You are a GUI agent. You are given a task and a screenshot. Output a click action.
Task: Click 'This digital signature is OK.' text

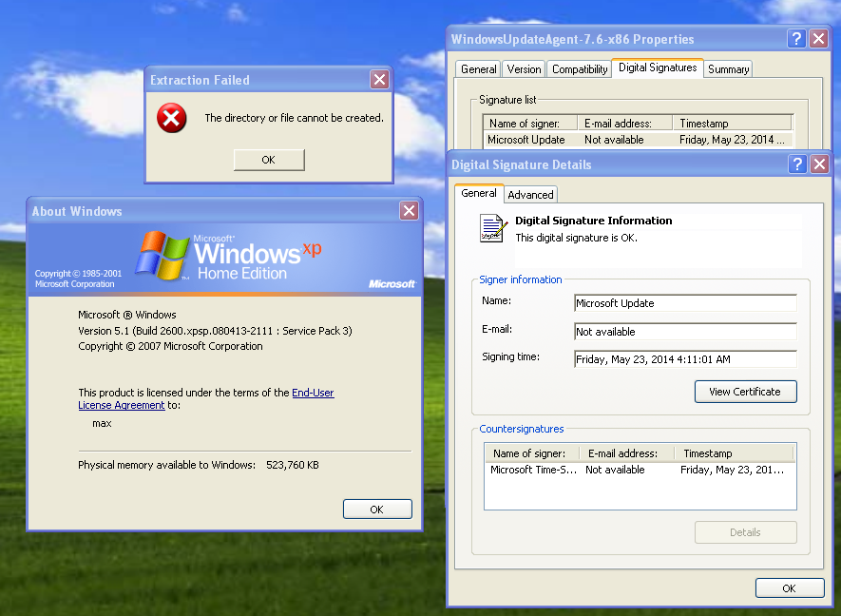pyautogui.click(x=577, y=238)
